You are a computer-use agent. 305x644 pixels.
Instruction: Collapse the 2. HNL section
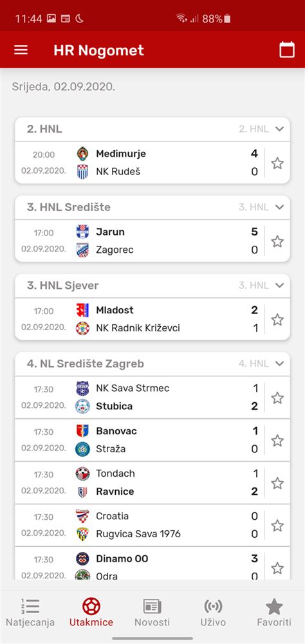click(x=279, y=129)
